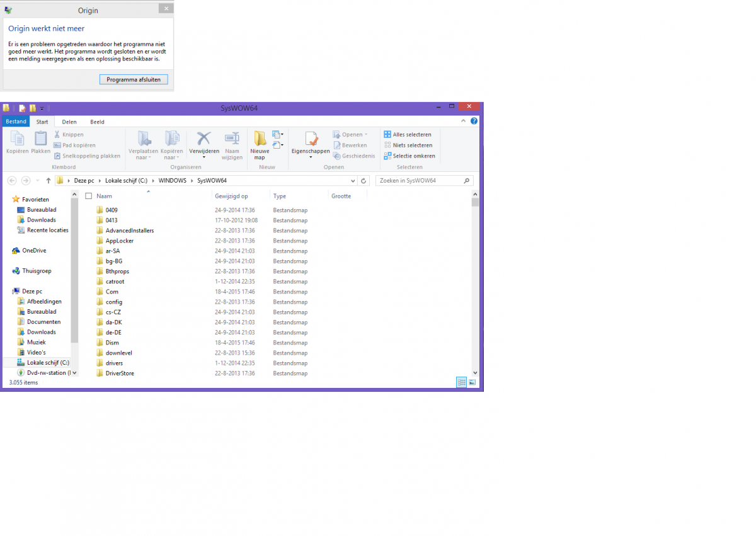Click Alles selecteren in the ribbon

pyautogui.click(x=408, y=134)
